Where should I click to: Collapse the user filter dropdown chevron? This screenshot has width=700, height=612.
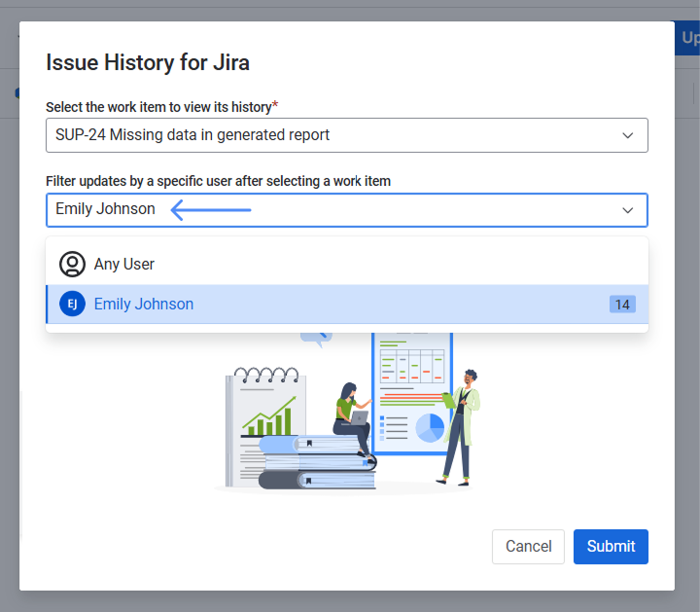(x=628, y=210)
